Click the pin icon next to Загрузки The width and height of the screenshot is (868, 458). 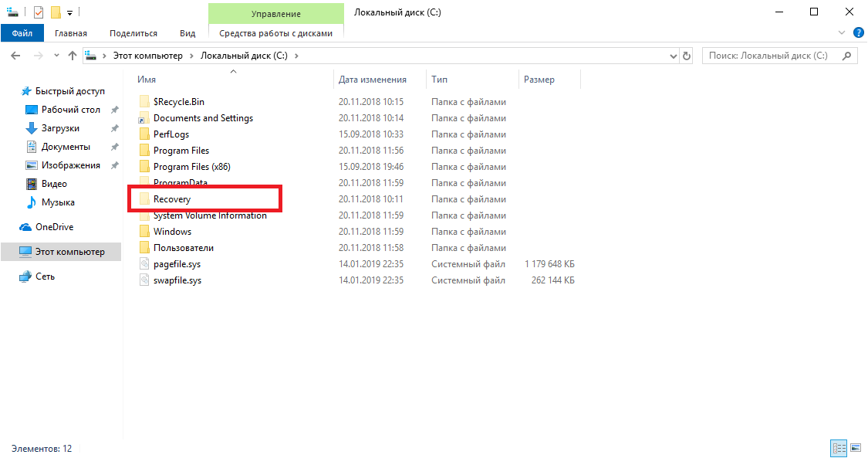tap(115, 128)
